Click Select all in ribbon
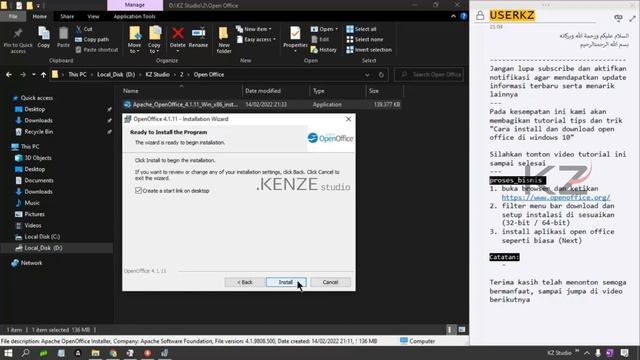Viewport: 640px width, 360px height. point(361,29)
